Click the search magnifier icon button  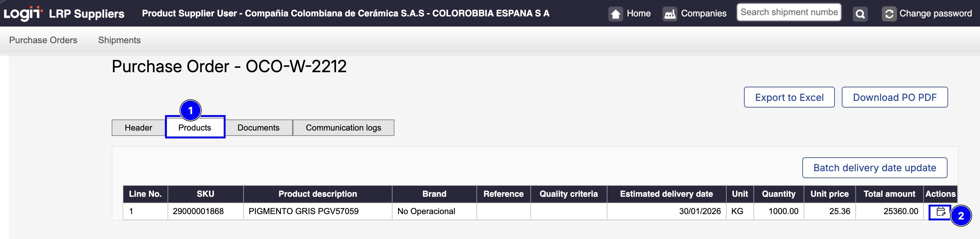point(860,14)
